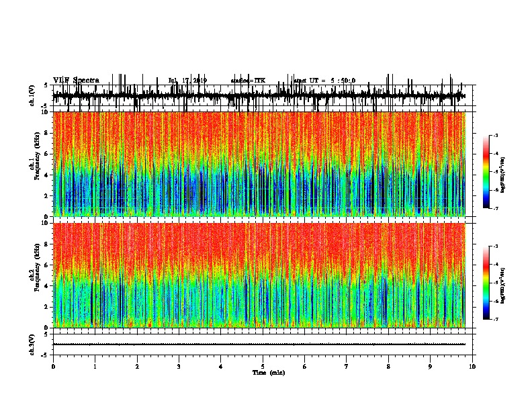532x411 pixels.
Task: Click the ch.2 frequency tick label 4
Action: click(47, 286)
